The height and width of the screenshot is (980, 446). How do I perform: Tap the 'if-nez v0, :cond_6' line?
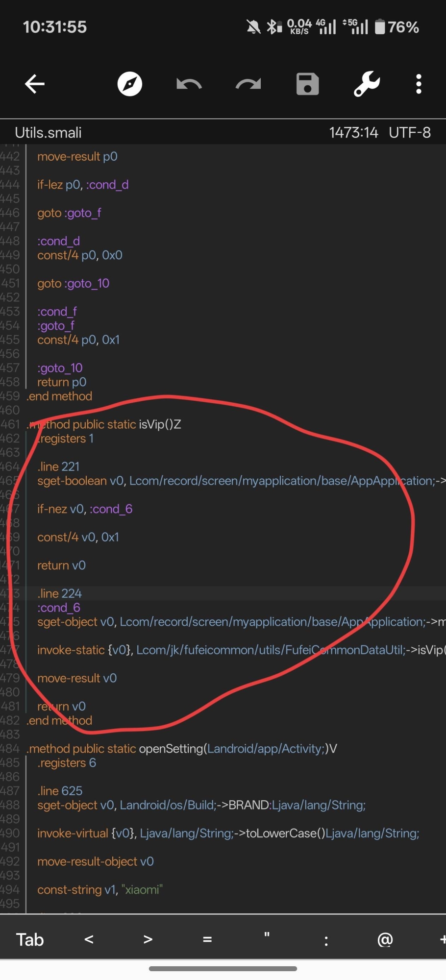(x=85, y=509)
